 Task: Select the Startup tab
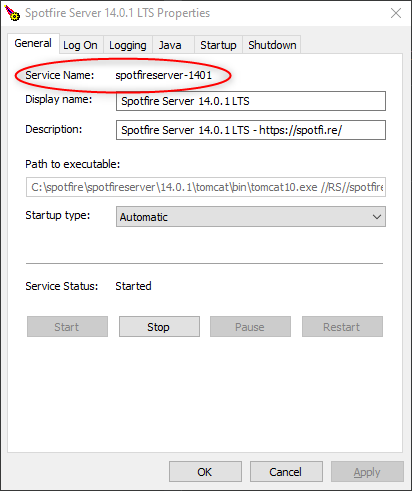[218, 45]
